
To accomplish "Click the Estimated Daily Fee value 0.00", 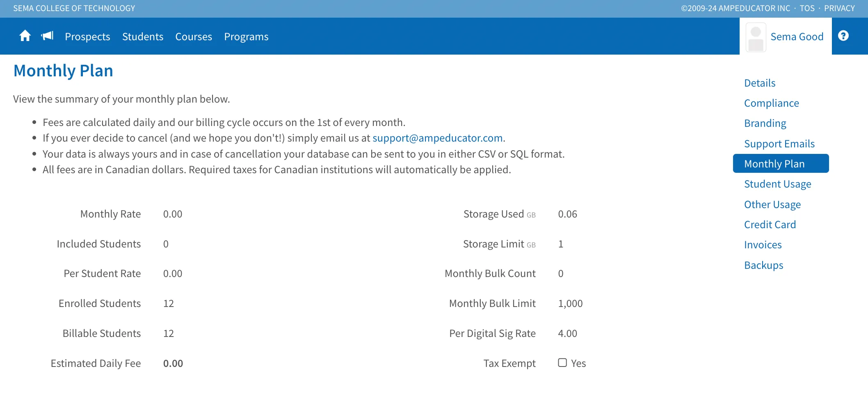I will pos(173,363).
